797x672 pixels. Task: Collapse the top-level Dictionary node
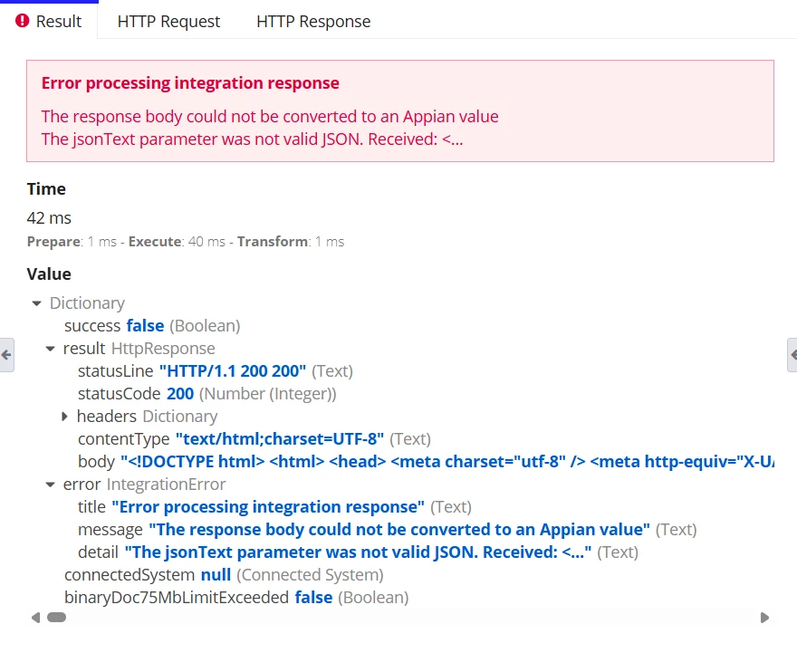(36, 303)
